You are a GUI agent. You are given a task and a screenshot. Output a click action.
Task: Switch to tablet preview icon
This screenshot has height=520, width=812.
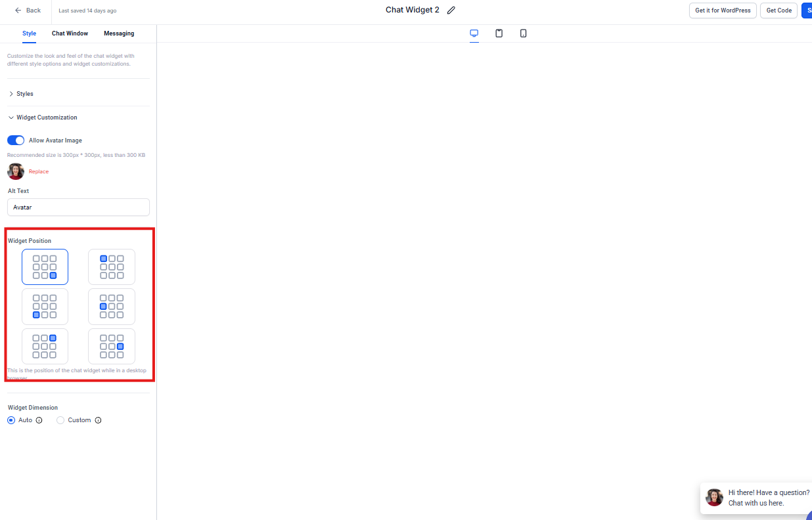[x=499, y=33]
